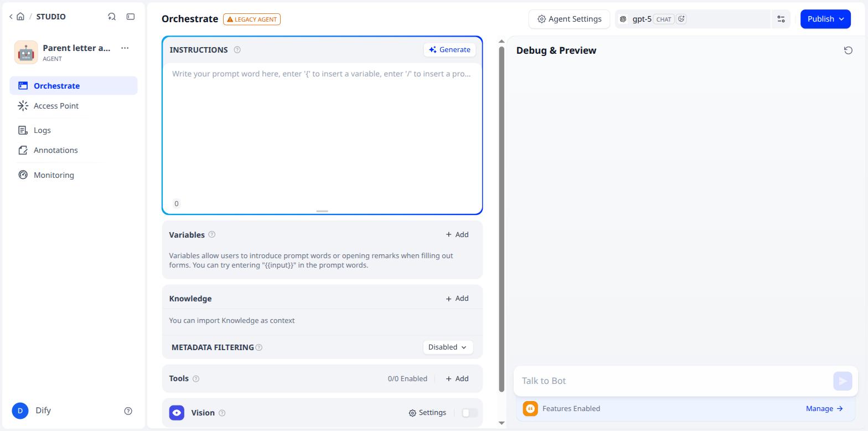This screenshot has width=868, height=431.
Task: Add a new variable
Action: (457, 235)
